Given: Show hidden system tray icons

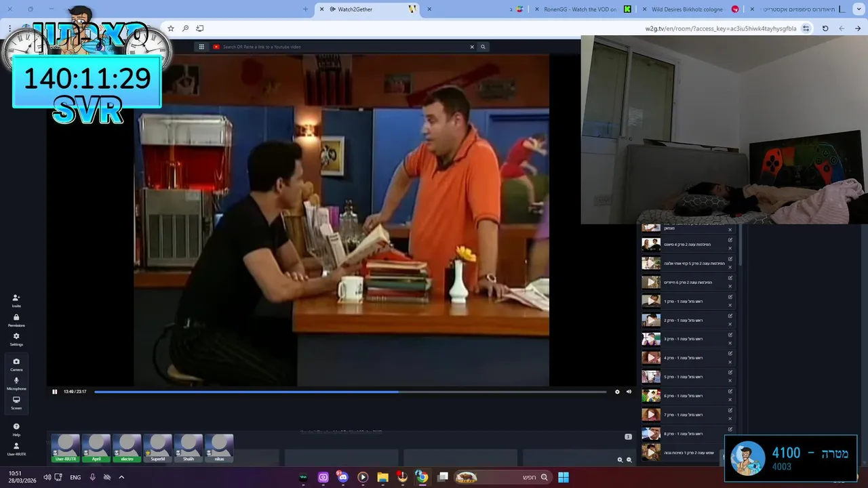Looking at the screenshot, I should pyautogui.click(x=121, y=477).
